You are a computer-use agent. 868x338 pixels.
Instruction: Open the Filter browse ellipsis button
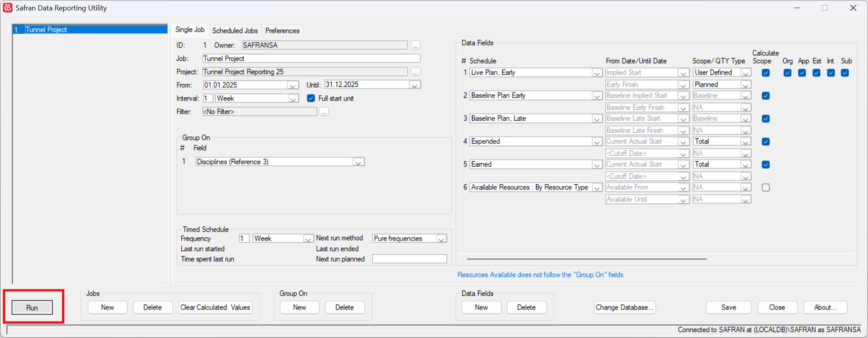point(324,111)
